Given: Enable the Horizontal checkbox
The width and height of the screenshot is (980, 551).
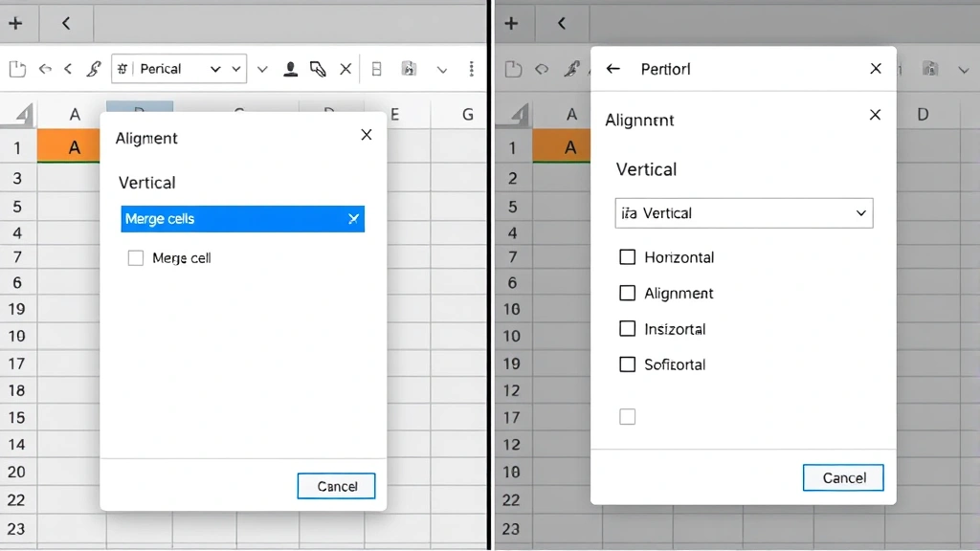Looking at the screenshot, I should pyautogui.click(x=628, y=257).
